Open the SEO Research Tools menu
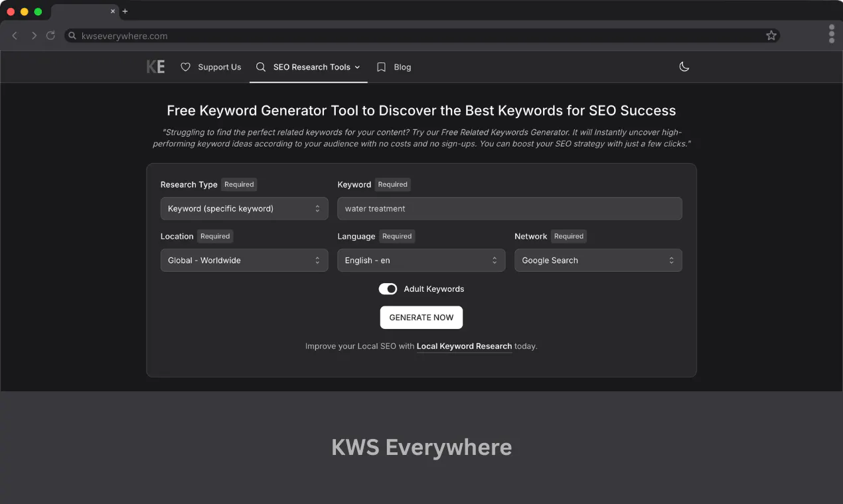The height and width of the screenshot is (504, 843). pyautogui.click(x=309, y=67)
